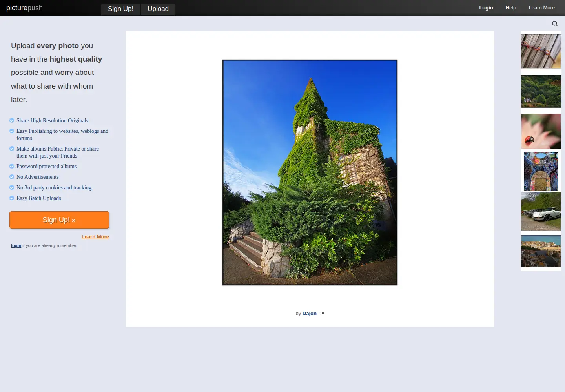Select the text Password protected albums
Screen dimensions: 565x392
(x=46, y=167)
